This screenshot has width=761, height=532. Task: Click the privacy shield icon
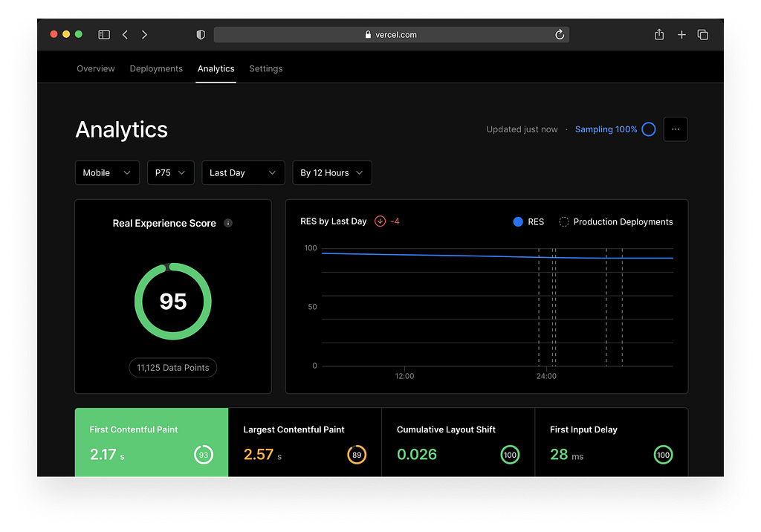201,34
